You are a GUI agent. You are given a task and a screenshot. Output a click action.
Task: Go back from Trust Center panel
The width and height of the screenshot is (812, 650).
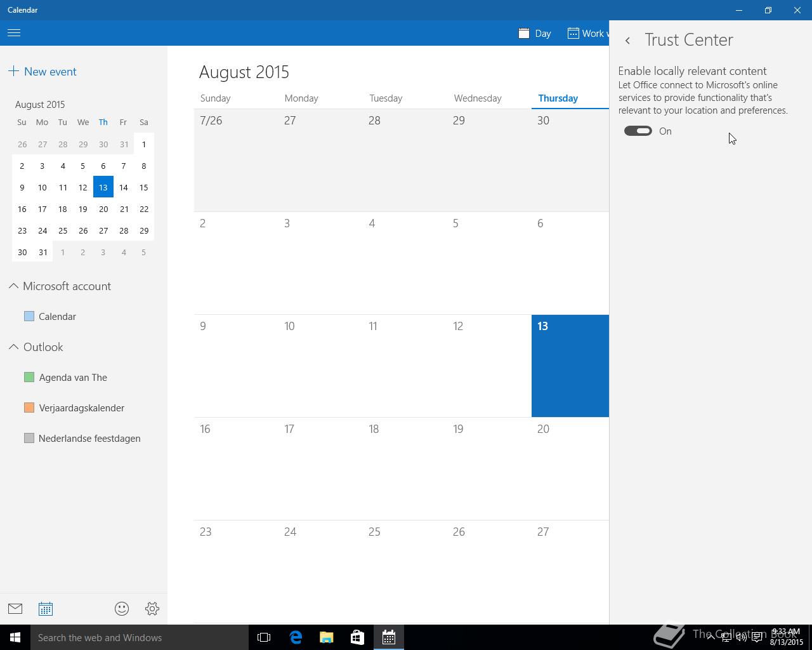[627, 41]
